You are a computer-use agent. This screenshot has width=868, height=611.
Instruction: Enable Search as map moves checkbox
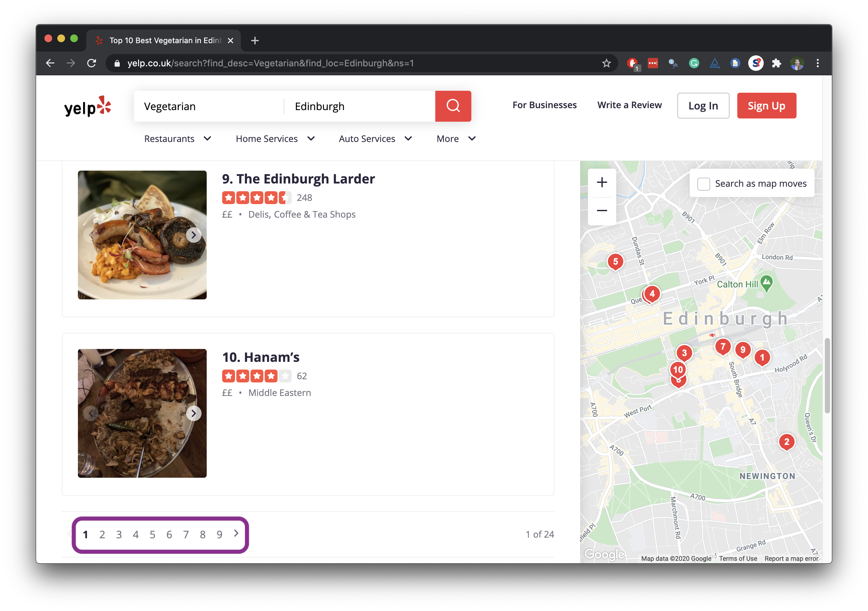click(703, 184)
